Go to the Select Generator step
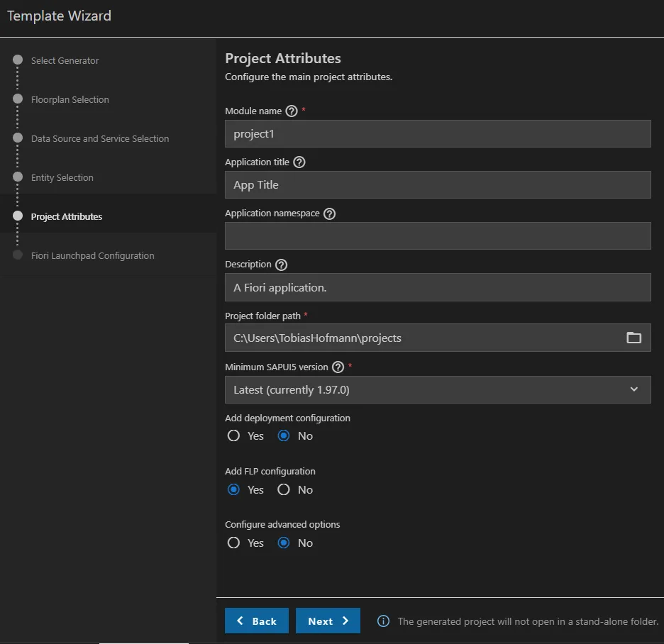 65,61
